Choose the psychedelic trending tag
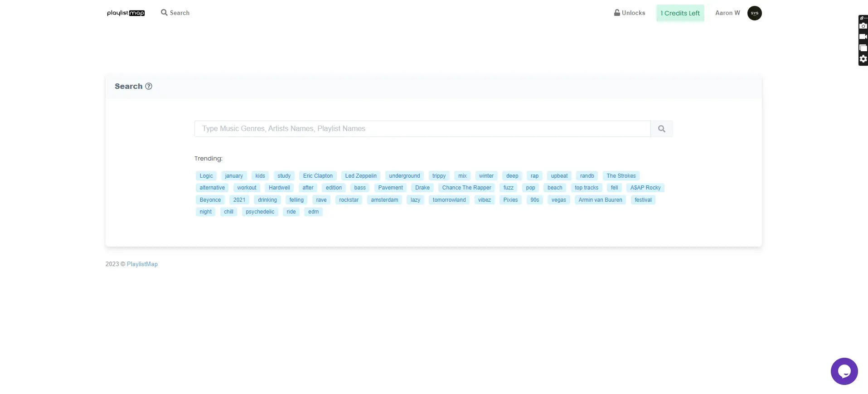The height and width of the screenshot is (394, 868). pyautogui.click(x=260, y=212)
